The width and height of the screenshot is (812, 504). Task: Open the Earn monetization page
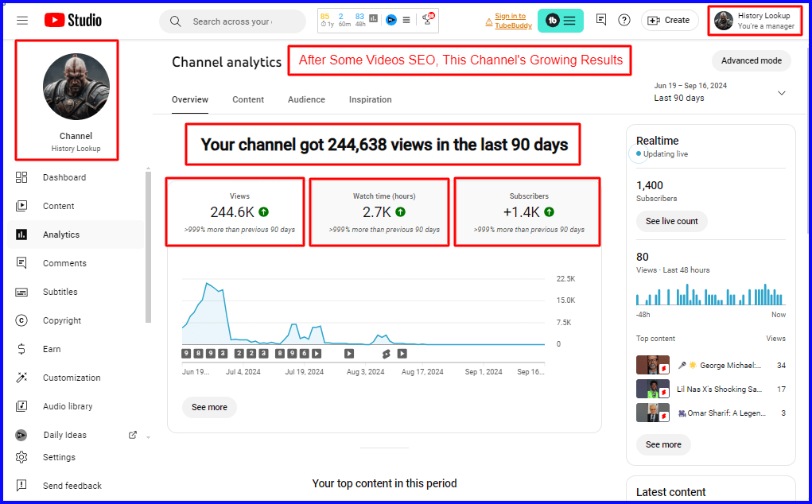51,349
